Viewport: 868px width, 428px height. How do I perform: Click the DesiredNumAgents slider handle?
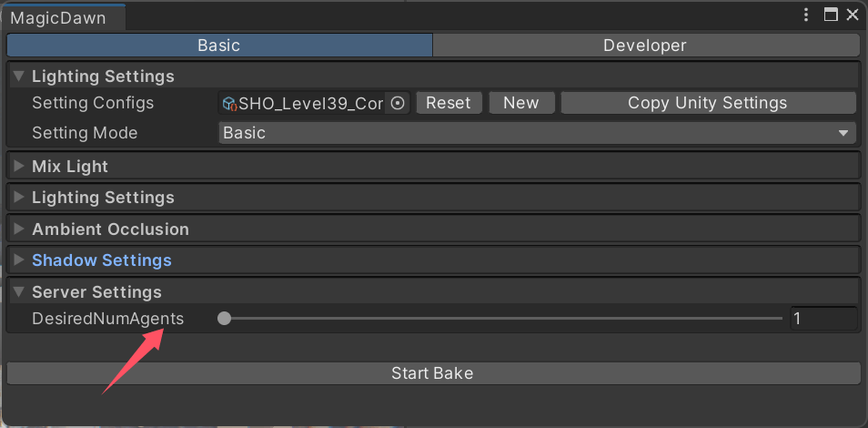click(225, 319)
